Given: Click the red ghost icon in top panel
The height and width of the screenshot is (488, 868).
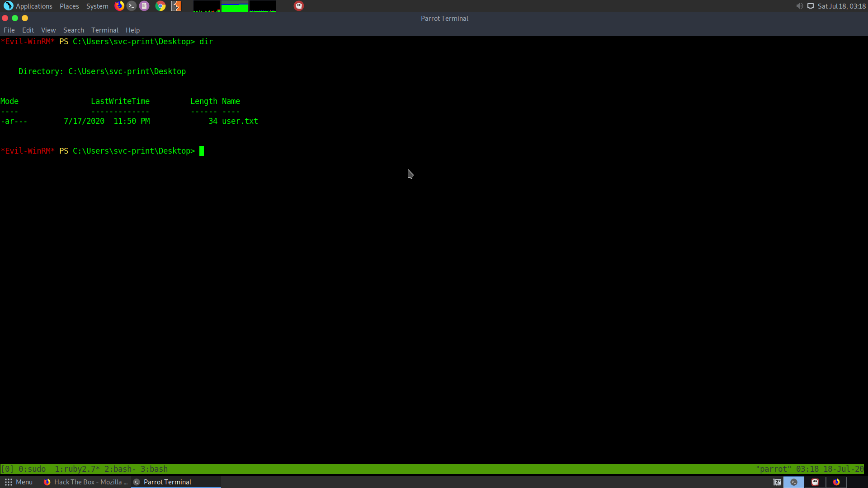Looking at the screenshot, I should [299, 6].
